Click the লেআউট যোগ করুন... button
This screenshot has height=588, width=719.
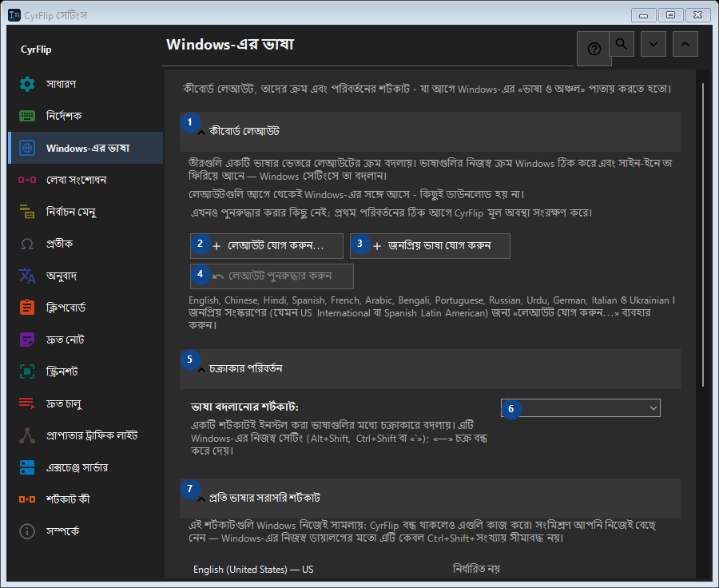(266, 246)
